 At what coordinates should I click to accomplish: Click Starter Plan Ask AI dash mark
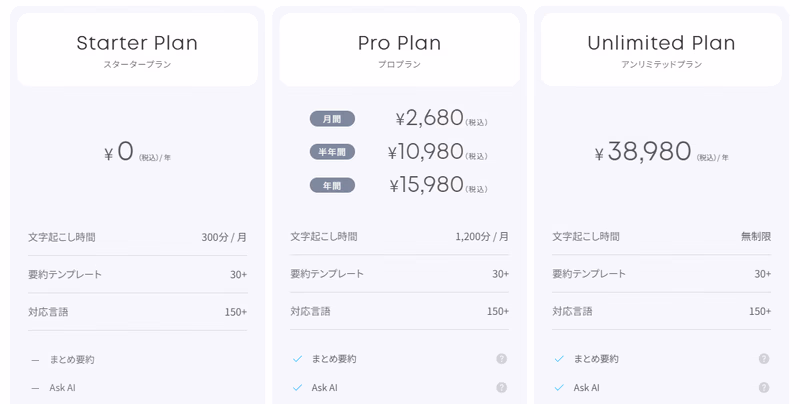35,388
